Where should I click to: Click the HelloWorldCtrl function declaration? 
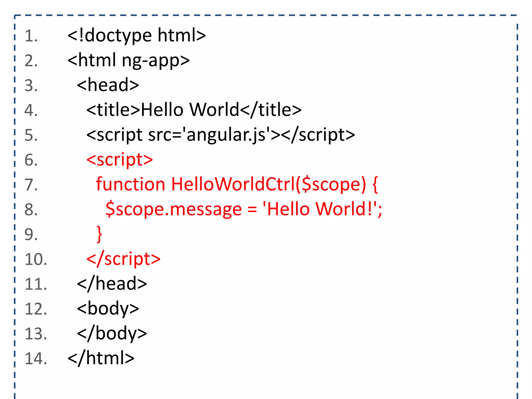coord(237,184)
